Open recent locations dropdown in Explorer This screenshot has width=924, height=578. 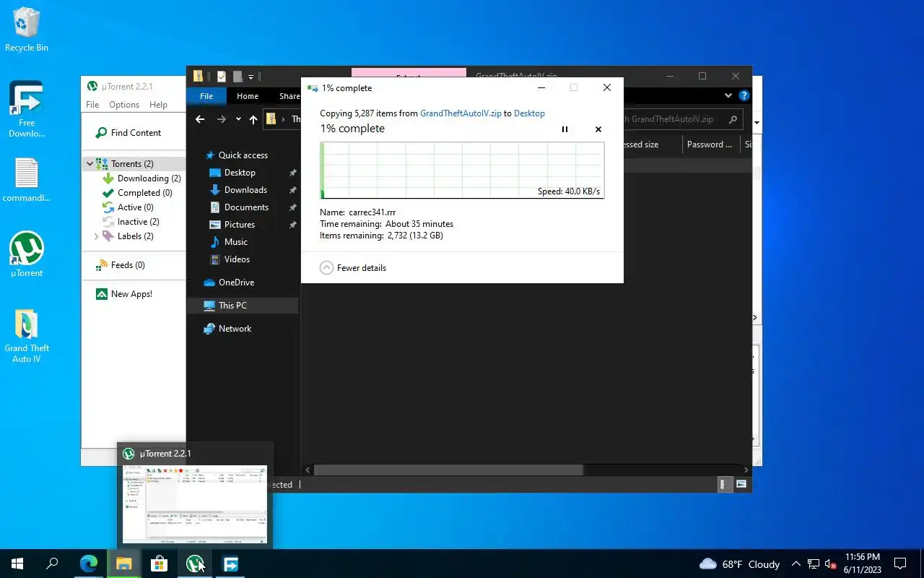click(x=238, y=119)
